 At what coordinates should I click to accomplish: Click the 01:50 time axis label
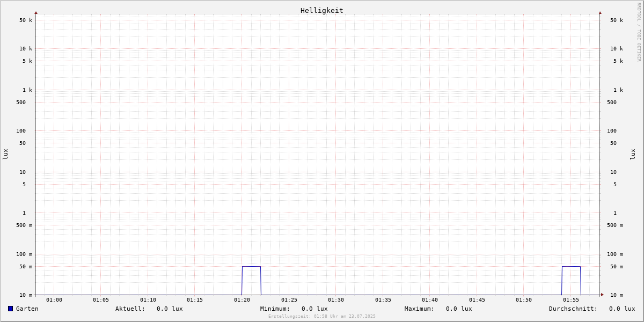pyautogui.click(x=524, y=300)
